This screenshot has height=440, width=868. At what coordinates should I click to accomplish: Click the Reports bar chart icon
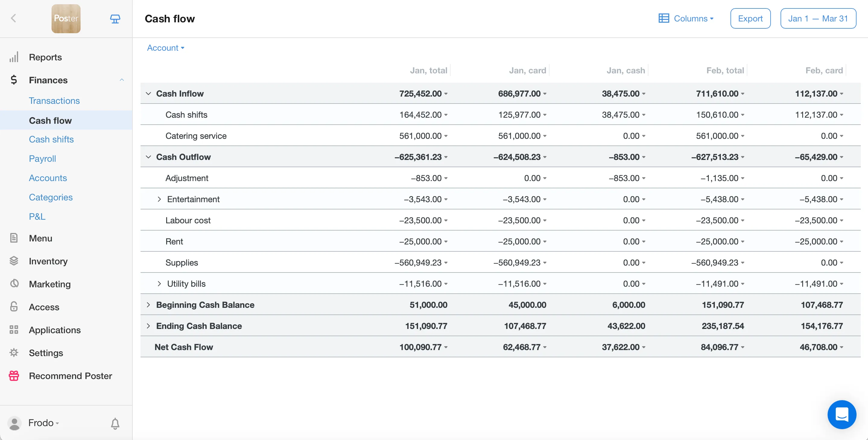pyautogui.click(x=14, y=57)
